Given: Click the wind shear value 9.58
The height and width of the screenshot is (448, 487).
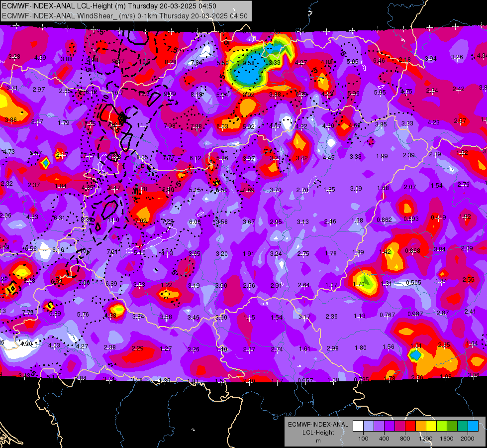Looking at the screenshot, I should 248,63.
